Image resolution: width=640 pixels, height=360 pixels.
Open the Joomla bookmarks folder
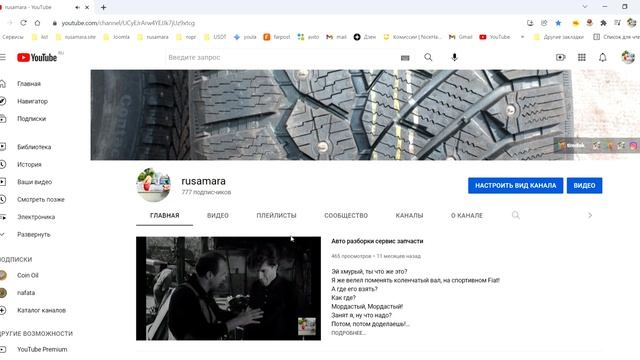click(116, 37)
